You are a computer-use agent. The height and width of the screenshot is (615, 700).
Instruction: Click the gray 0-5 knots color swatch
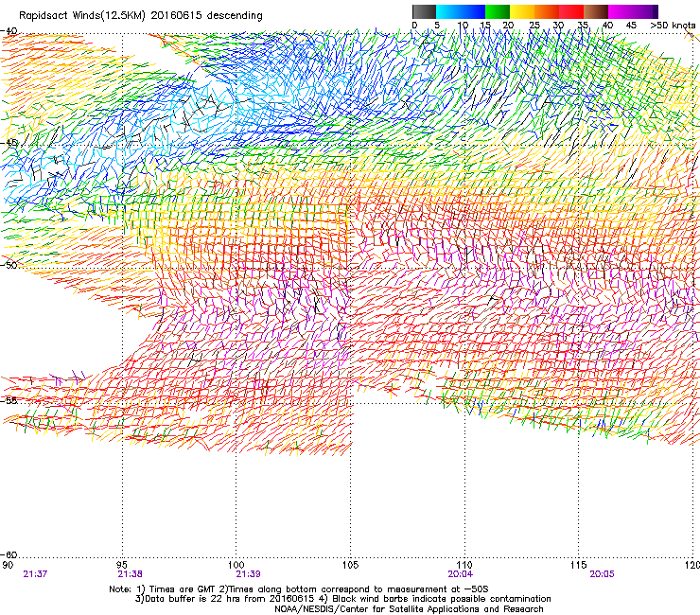[424, 11]
